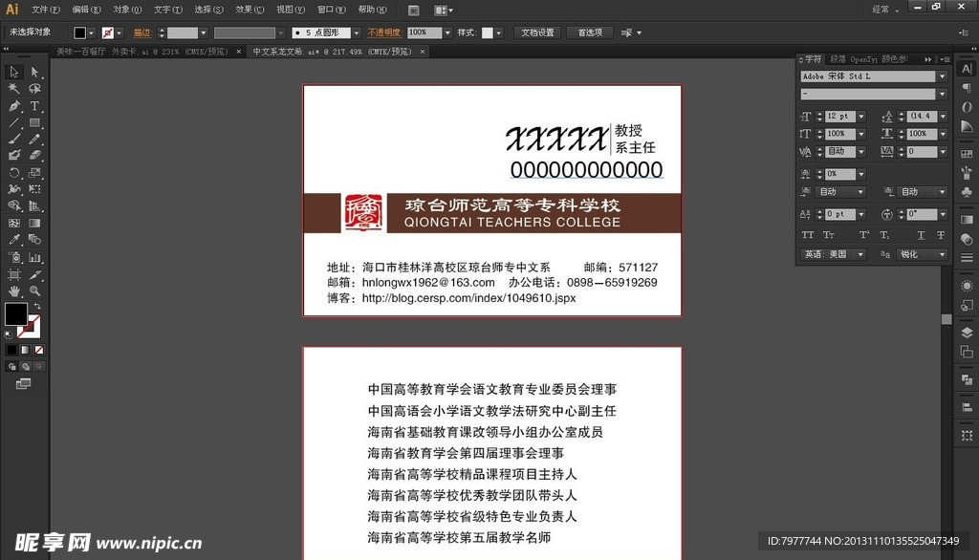Switch to 美味一百餐厅 外卖卡.ai document tab
The image size is (979, 560).
142,52
